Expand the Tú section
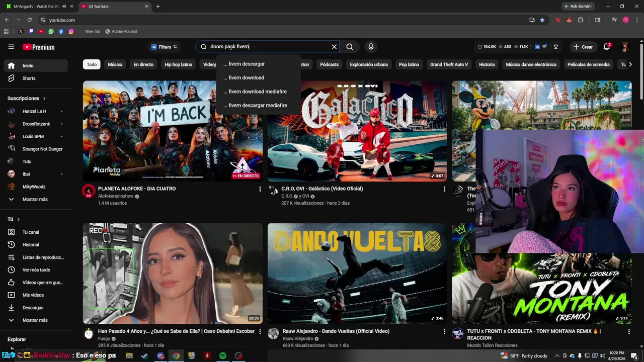 point(14,219)
